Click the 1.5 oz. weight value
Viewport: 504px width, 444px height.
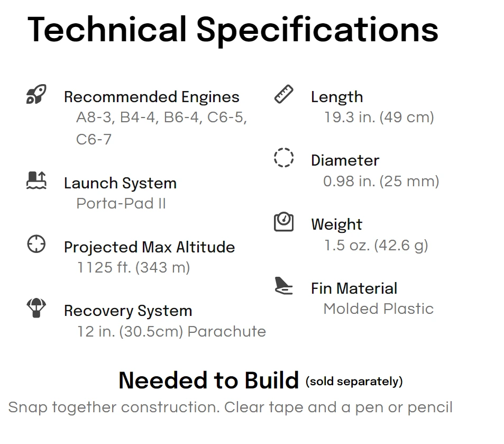(x=376, y=245)
